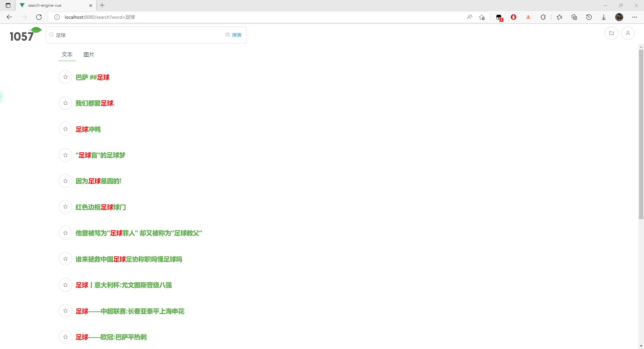This screenshot has width=644, height=349.
Task: Star the '欧冠:巴萨平热刺' result
Action: click(65, 337)
